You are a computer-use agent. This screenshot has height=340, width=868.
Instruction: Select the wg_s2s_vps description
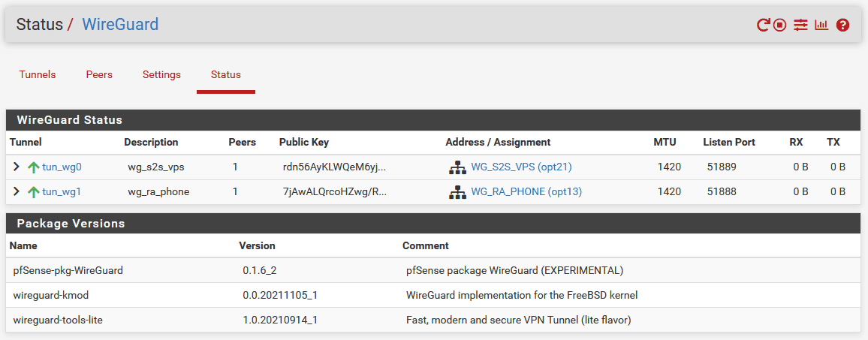[x=156, y=167]
